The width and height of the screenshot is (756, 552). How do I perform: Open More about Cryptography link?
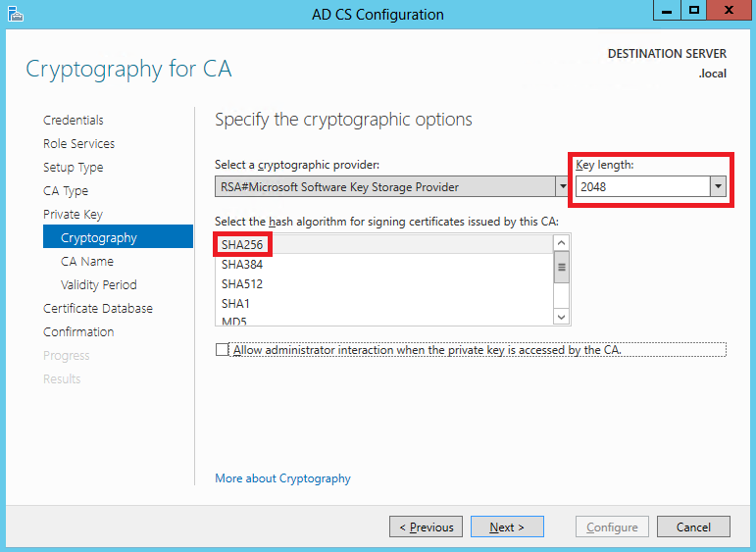pyautogui.click(x=282, y=478)
